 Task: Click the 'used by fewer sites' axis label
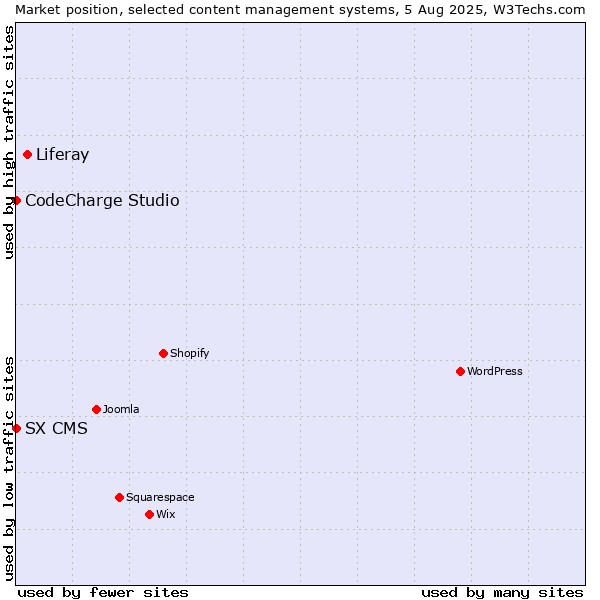[103, 593]
